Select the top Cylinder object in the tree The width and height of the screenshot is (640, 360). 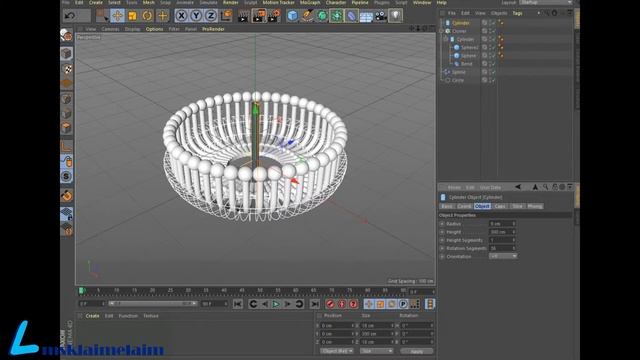pyautogui.click(x=461, y=23)
